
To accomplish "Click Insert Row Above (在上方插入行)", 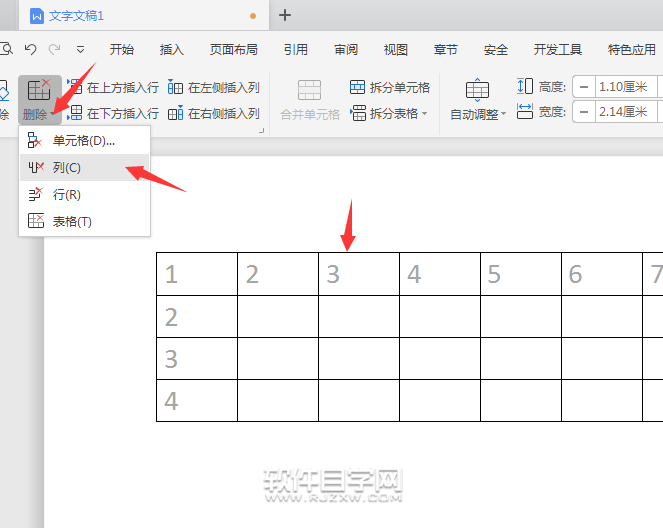I will 113,88.
